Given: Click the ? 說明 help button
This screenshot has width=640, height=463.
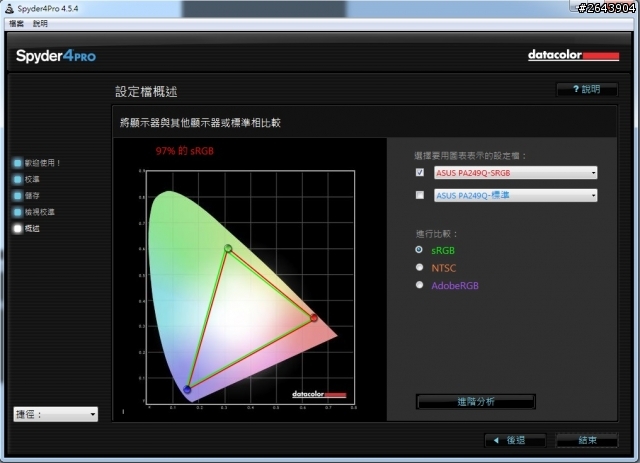Looking at the screenshot, I should [x=587, y=89].
